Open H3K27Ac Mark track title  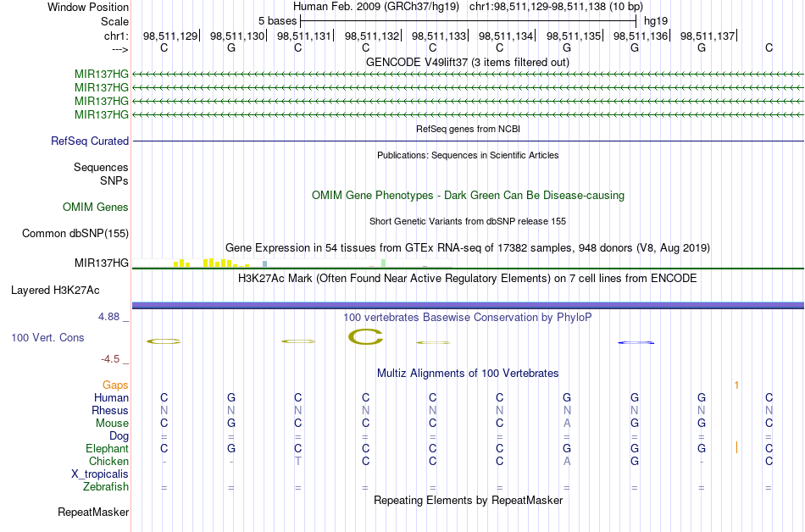(467, 279)
